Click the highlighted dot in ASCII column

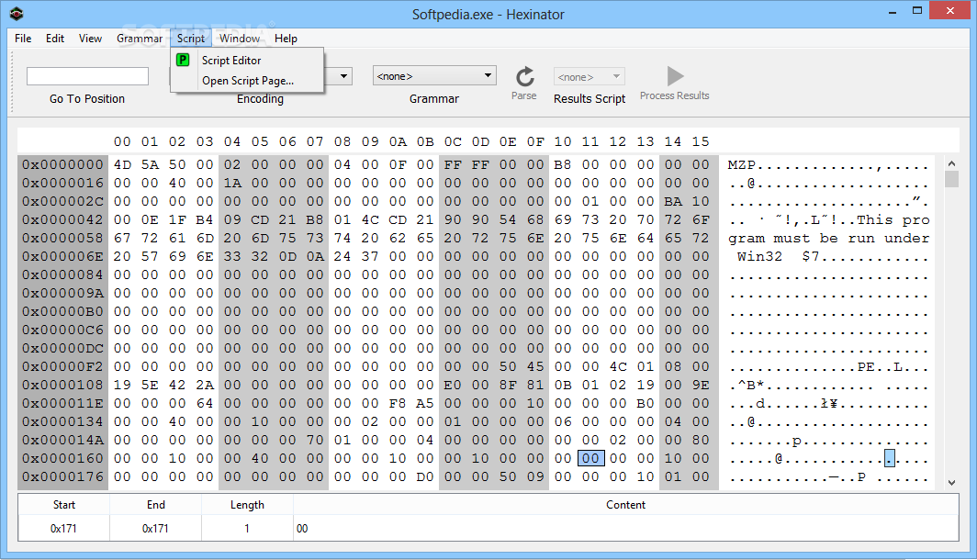point(890,458)
